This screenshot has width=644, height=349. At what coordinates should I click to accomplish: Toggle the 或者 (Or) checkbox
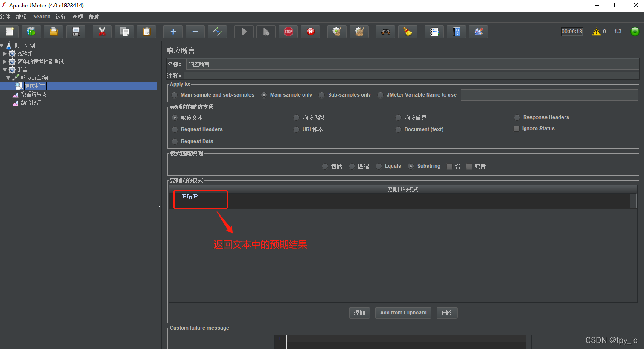click(x=469, y=166)
